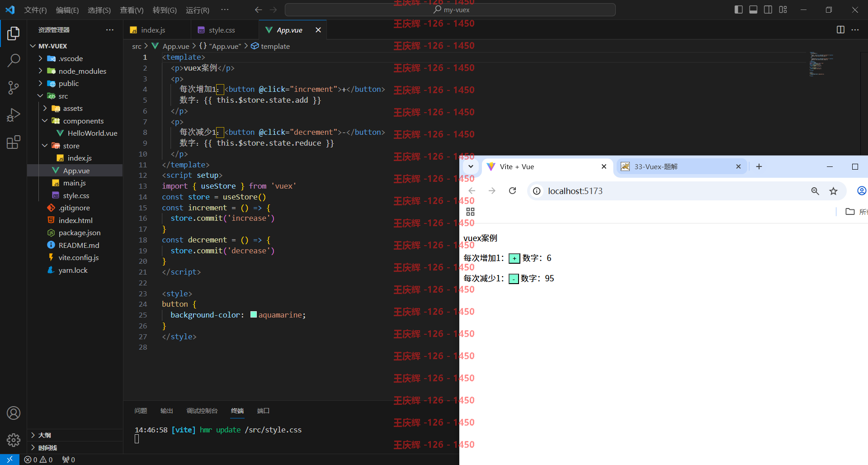868x465 pixels.
Task: Close the App.vue editor tab
Action: [318, 30]
